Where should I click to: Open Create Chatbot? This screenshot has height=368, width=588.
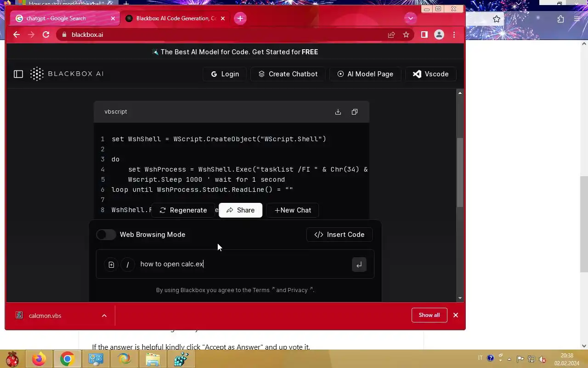[x=288, y=74]
